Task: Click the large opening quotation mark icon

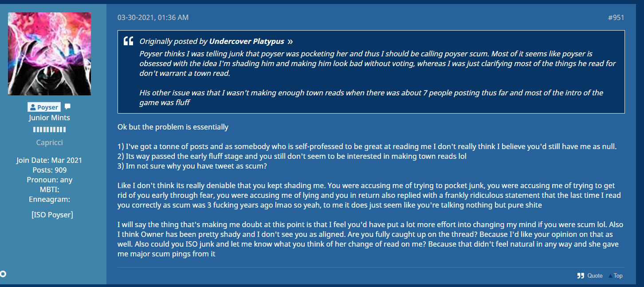Action: [x=128, y=42]
